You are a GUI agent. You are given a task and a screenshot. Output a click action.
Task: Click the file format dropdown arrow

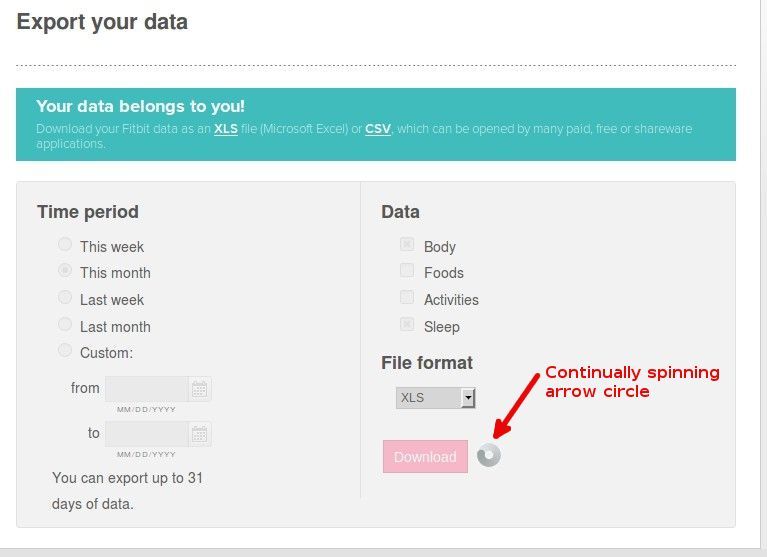[x=468, y=398]
